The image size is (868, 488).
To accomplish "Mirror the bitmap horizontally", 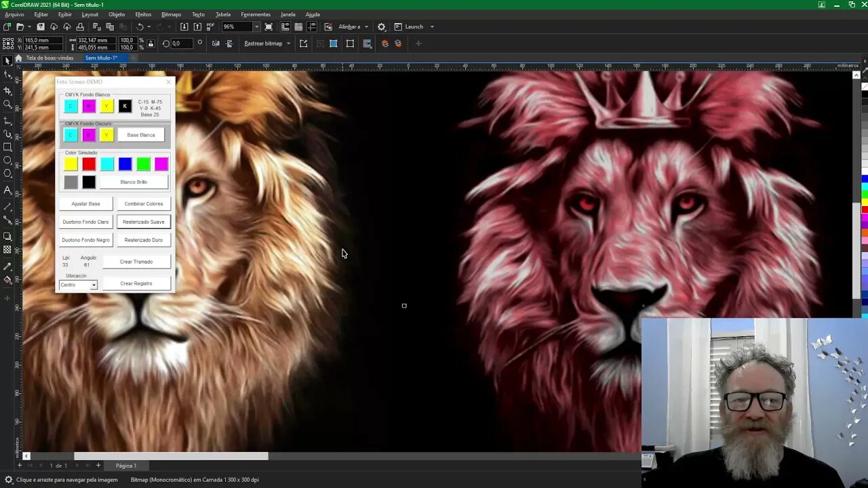I will click(x=216, y=43).
